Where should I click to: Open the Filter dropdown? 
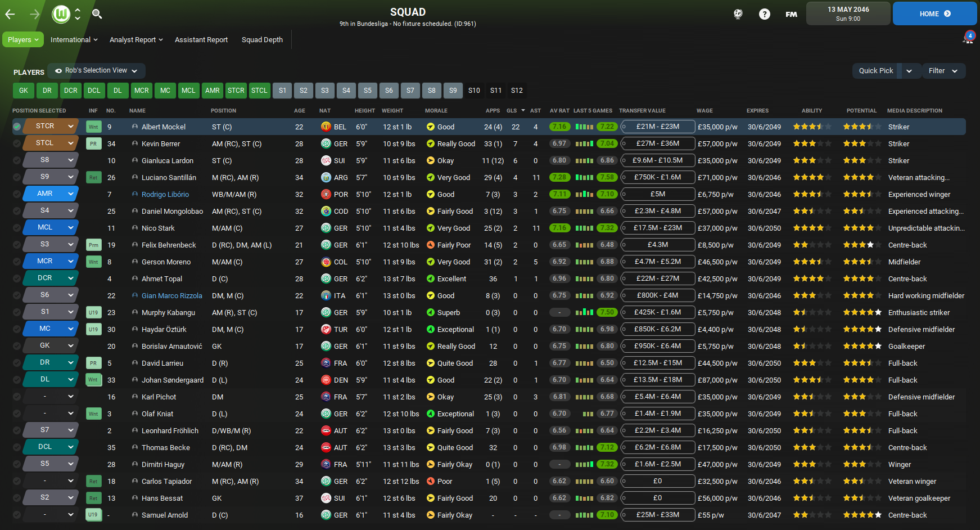tap(943, 71)
